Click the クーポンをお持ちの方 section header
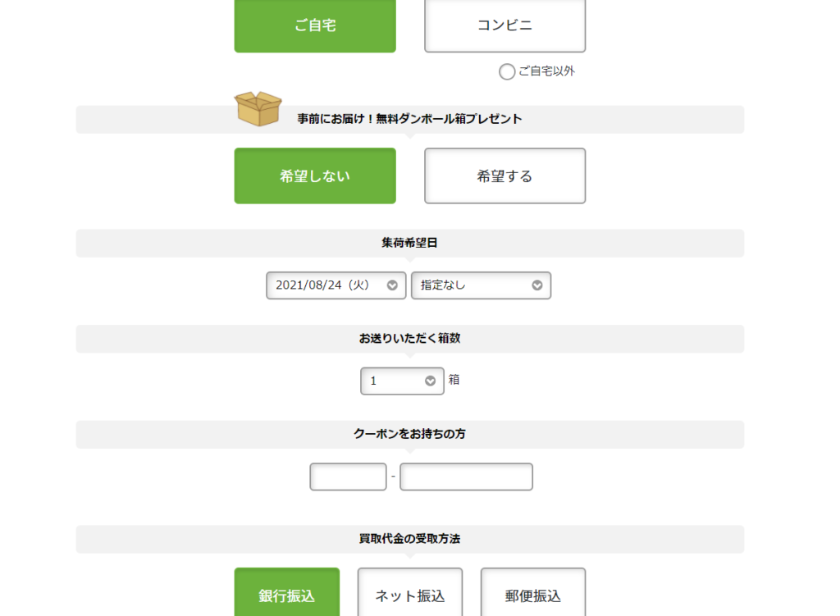The width and height of the screenshot is (840, 616). (409, 434)
